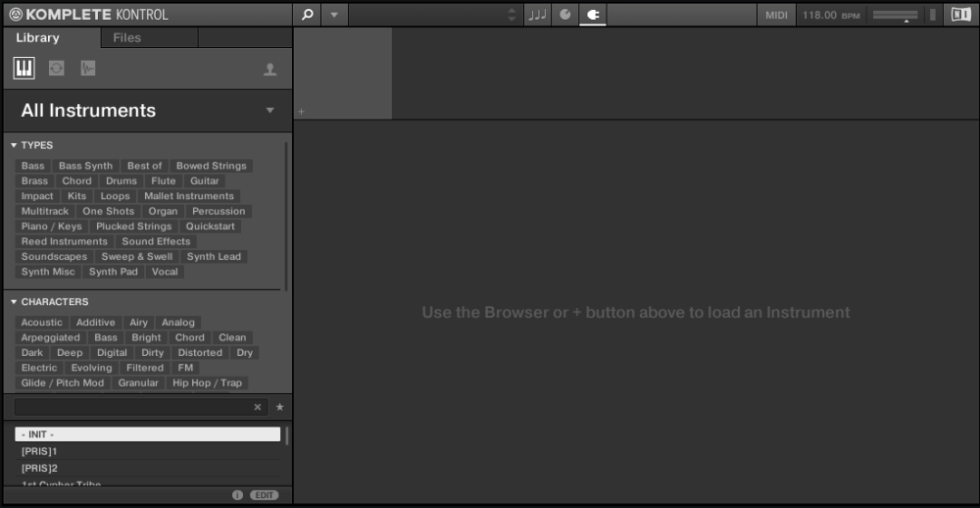The height and width of the screenshot is (508, 980).
Task: Filter by the Vocal type tag
Action: pos(165,272)
